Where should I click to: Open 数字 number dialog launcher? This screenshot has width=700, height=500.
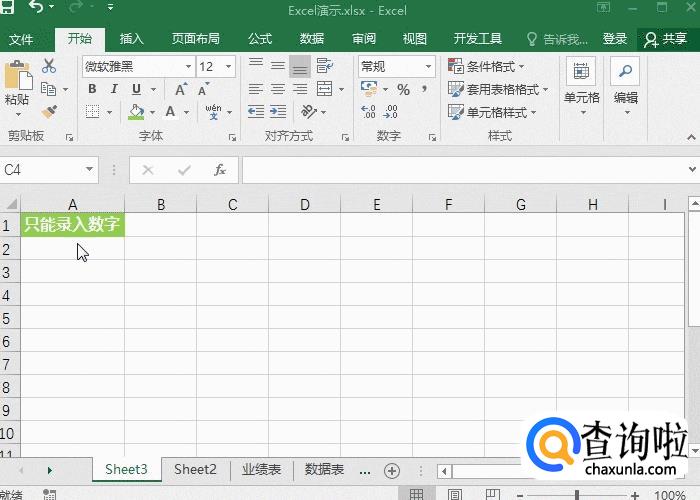[x=432, y=138]
